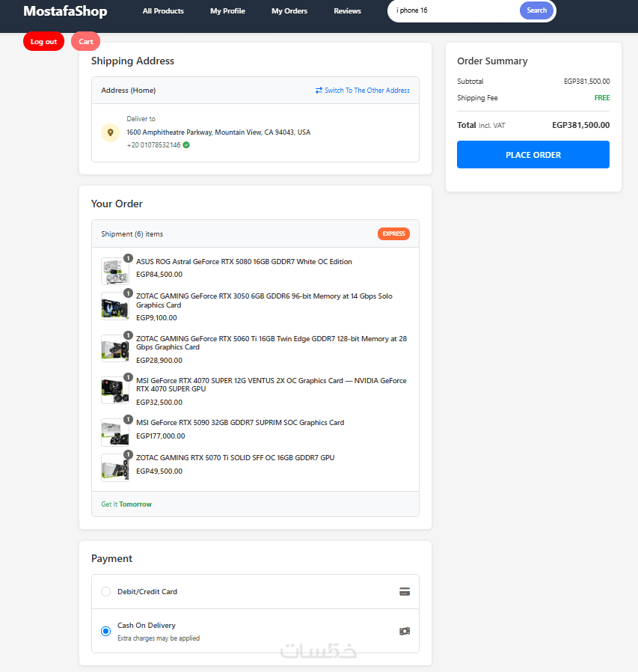Image resolution: width=638 pixels, height=672 pixels.
Task: Click the 'Get it Tomorrow' text
Action: [126, 504]
